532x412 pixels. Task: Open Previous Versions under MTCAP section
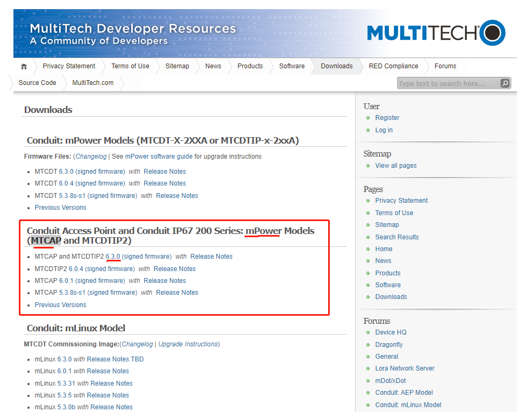coord(60,305)
